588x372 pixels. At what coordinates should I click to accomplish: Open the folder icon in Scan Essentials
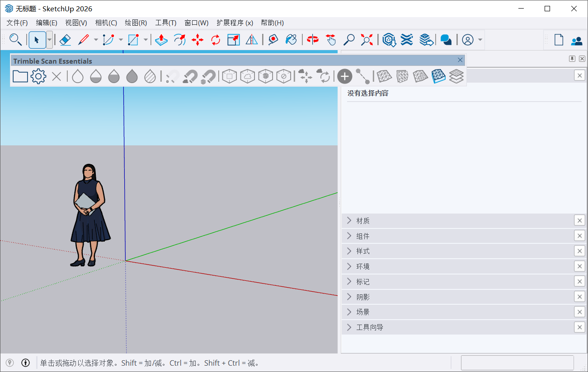[20, 76]
